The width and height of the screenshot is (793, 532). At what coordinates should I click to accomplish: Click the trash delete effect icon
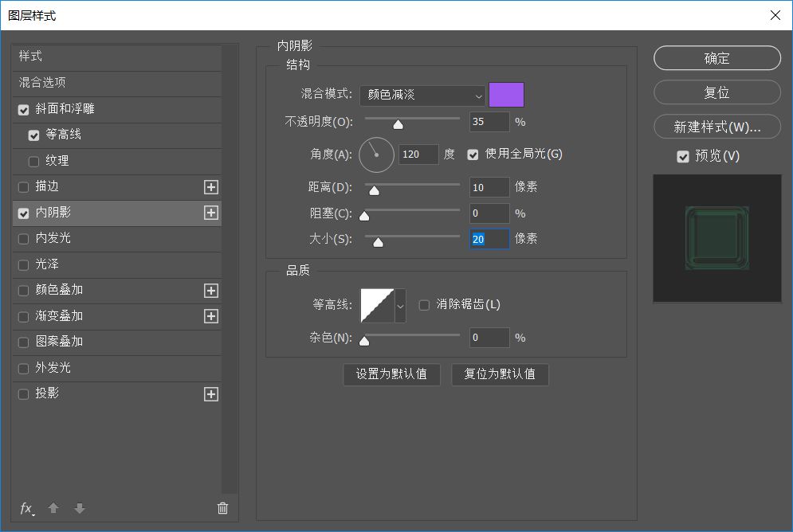(x=222, y=508)
